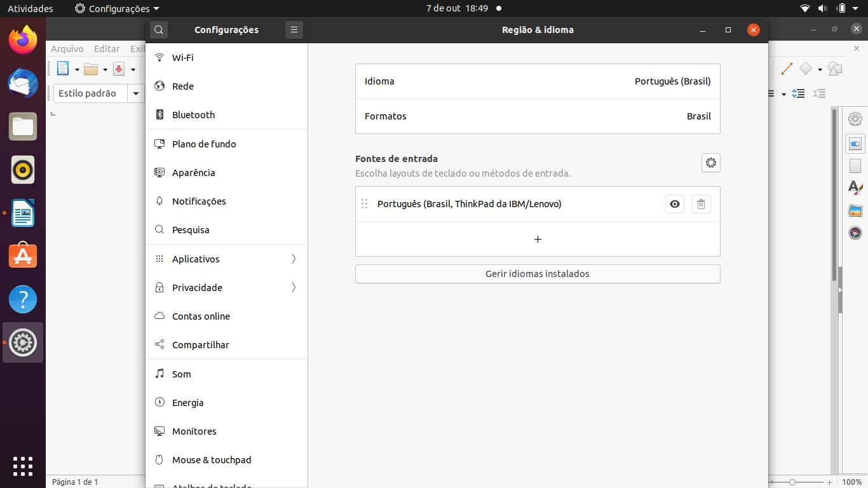
Task: Open the input sources options gear
Action: click(x=711, y=163)
